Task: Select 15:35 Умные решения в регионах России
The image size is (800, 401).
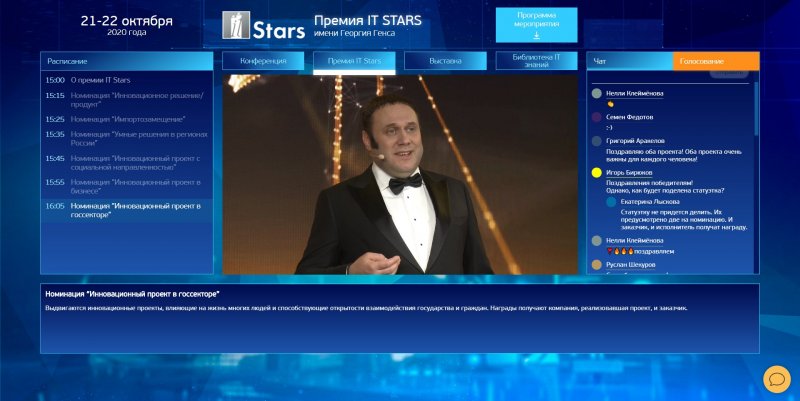Action: (127, 138)
